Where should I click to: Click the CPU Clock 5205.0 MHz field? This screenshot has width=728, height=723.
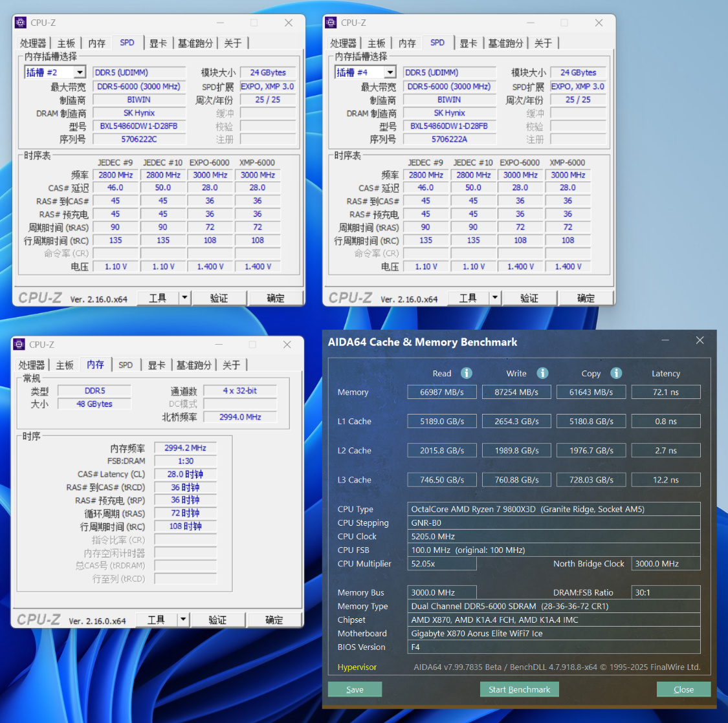click(553, 537)
